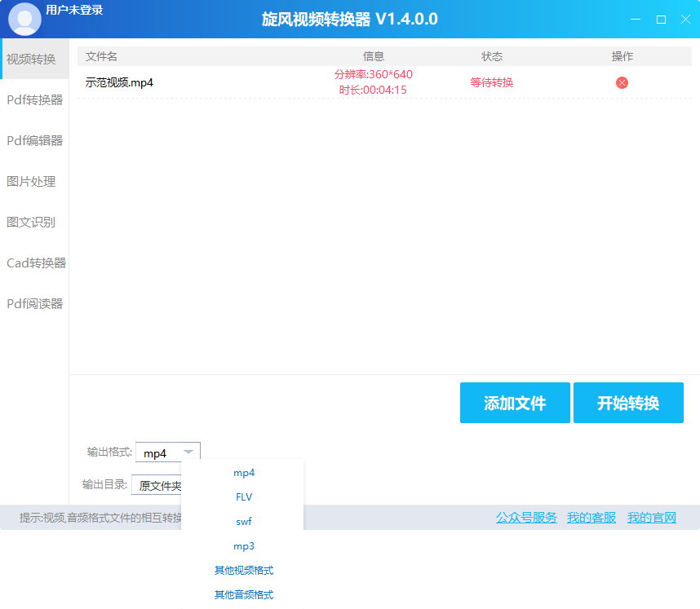
Task: Close the 旋风视频转换器 window
Action: pos(685,20)
